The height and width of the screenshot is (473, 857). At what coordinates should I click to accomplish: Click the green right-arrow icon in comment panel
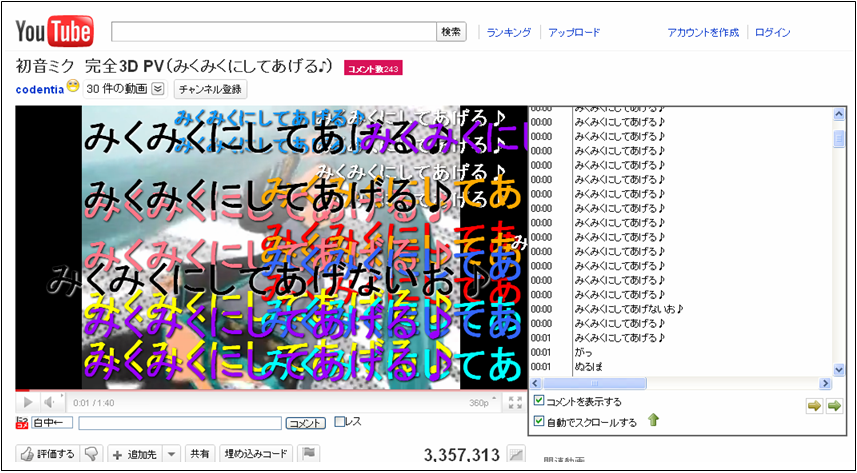(x=834, y=406)
